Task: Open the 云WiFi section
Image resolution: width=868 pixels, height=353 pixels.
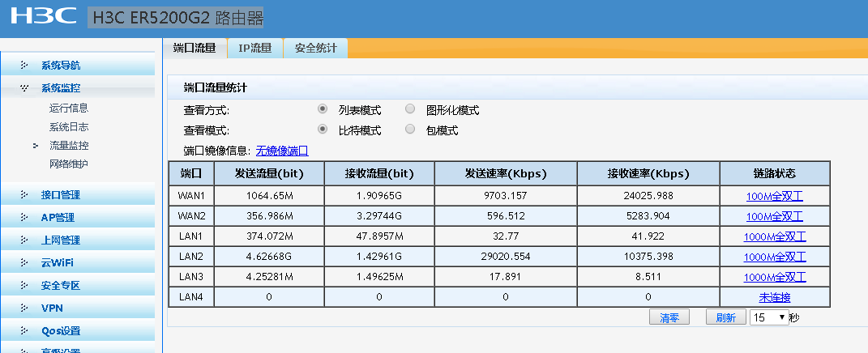Action: tap(57, 263)
